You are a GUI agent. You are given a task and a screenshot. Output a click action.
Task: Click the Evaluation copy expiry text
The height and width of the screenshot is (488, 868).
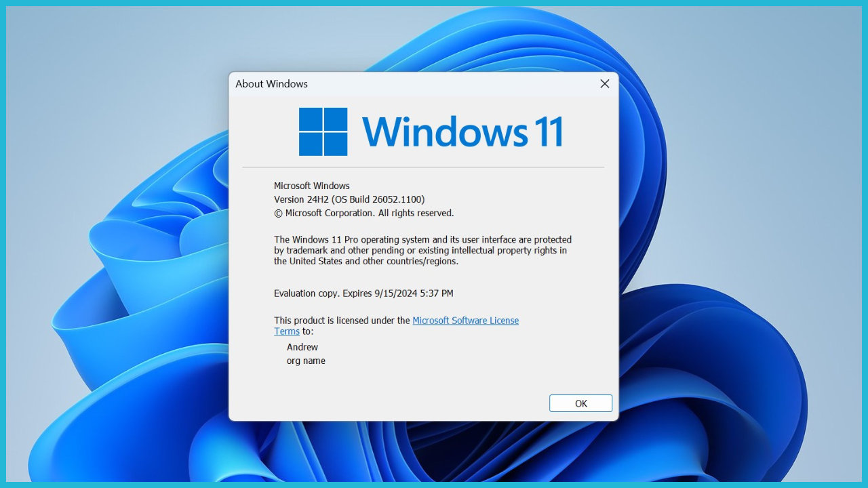pos(363,293)
